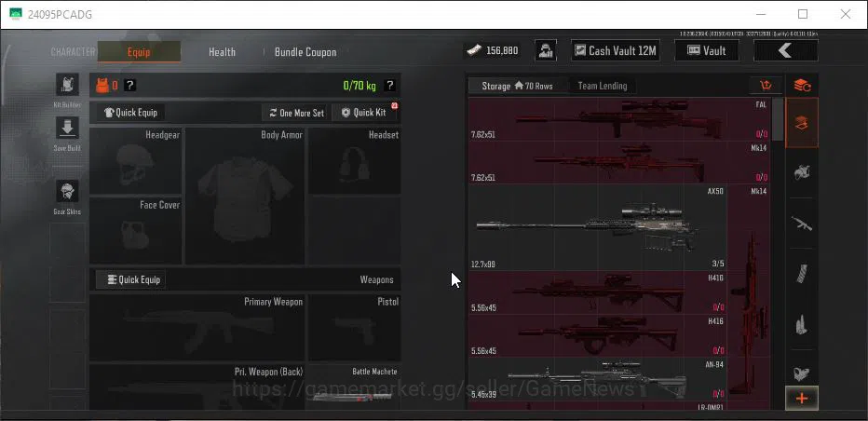
Task: Select the Body Armor equipment slot
Action: point(245,197)
